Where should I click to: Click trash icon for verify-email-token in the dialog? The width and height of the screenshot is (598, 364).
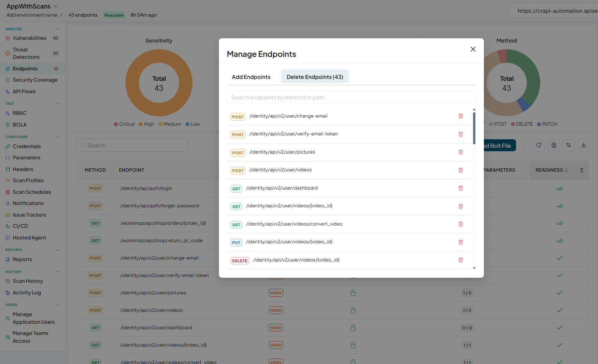point(461,134)
